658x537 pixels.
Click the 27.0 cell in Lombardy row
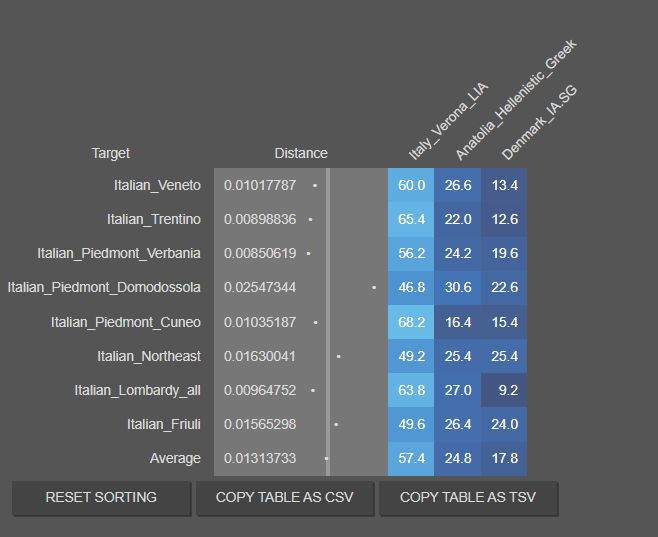point(458,390)
